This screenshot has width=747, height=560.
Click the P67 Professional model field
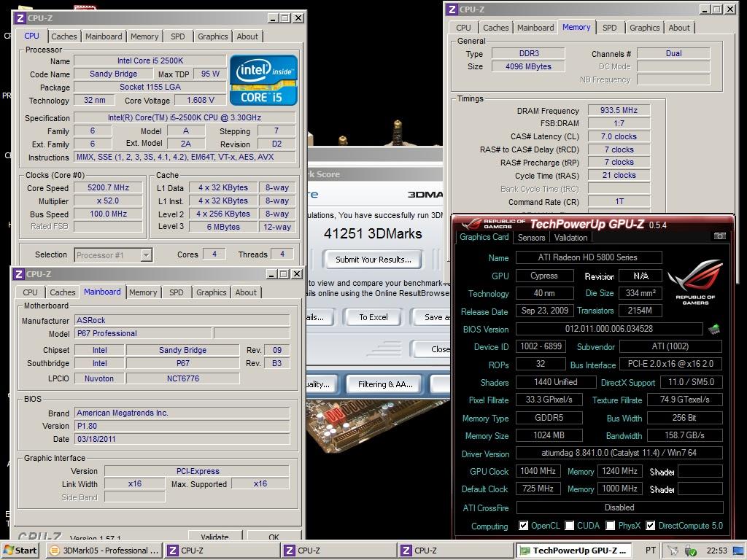[x=143, y=333]
